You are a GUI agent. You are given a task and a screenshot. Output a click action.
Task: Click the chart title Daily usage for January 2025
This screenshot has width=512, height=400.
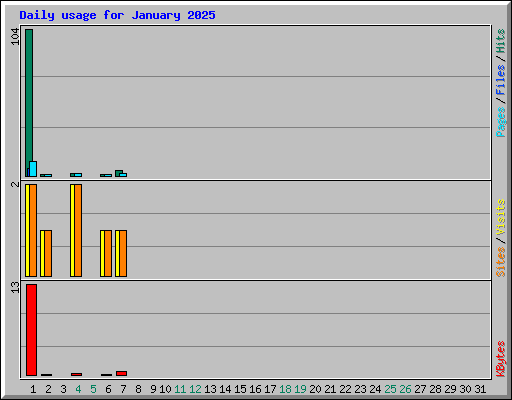pyautogui.click(x=117, y=15)
